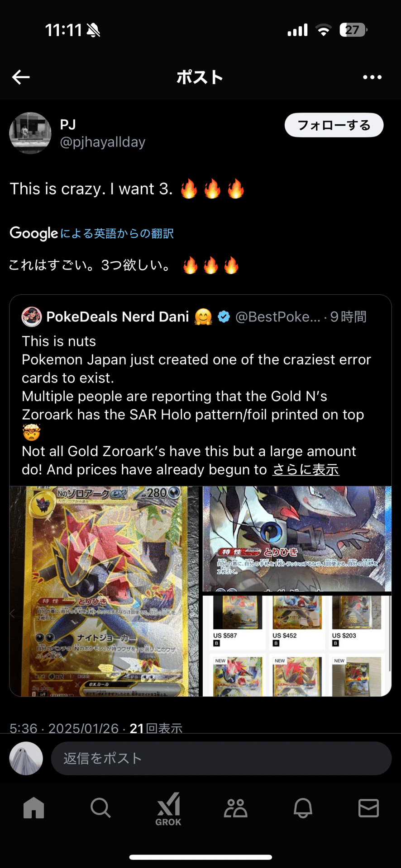Go to the Home tab icon
The height and width of the screenshot is (868, 401).
(34, 807)
